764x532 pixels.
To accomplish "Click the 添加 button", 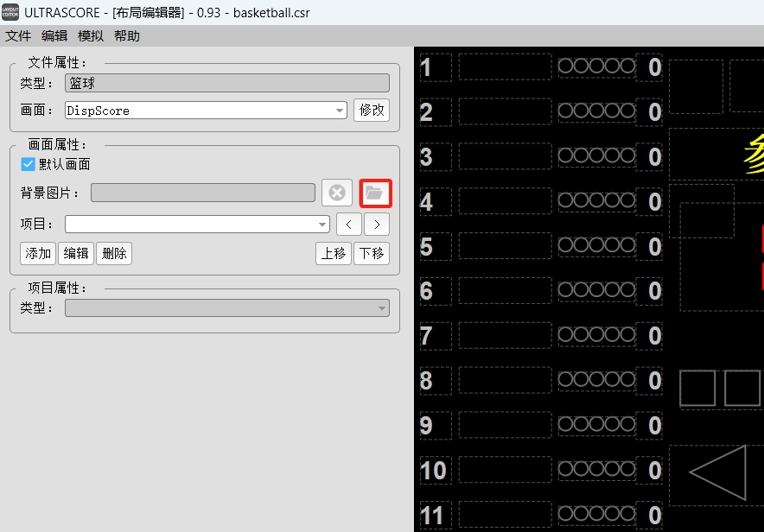I will [x=38, y=254].
